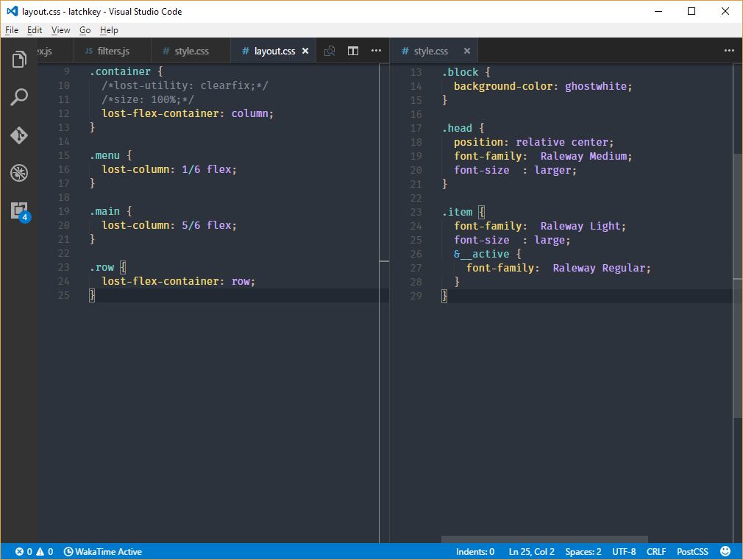Image resolution: width=743 pixels, height=560 pixels.
Task: Split the left editor group
Action: pyautogui.click(x=353, y=51)
